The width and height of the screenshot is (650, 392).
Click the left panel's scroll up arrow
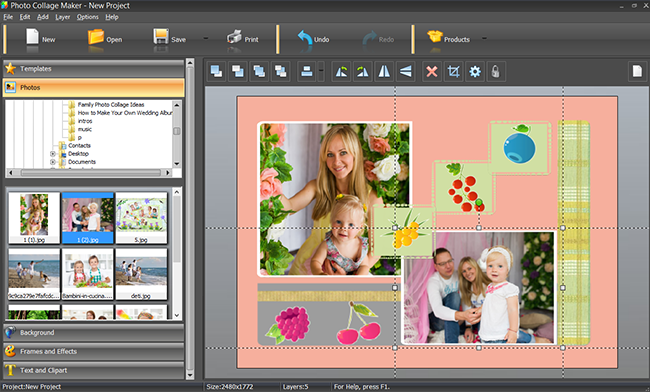[190, 63]
